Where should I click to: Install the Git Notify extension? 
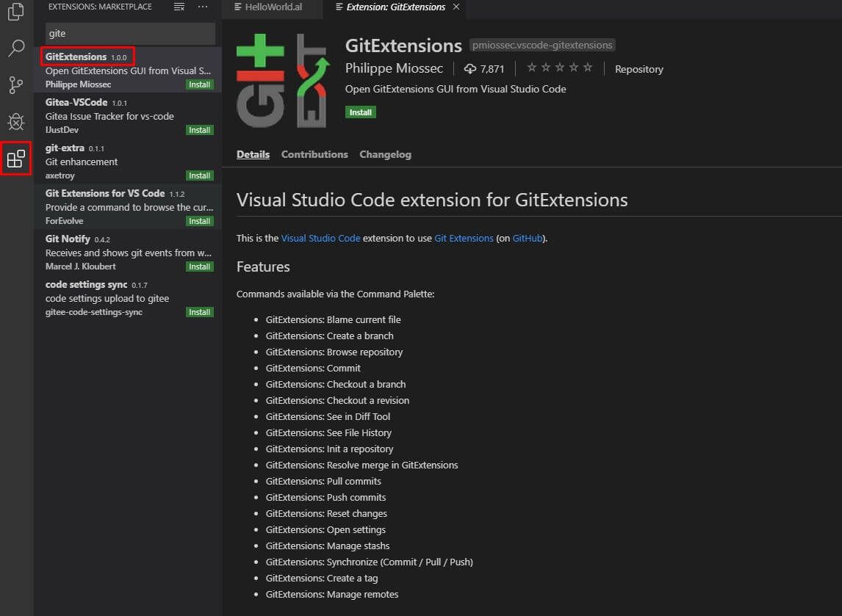click(x=200, y=267)
